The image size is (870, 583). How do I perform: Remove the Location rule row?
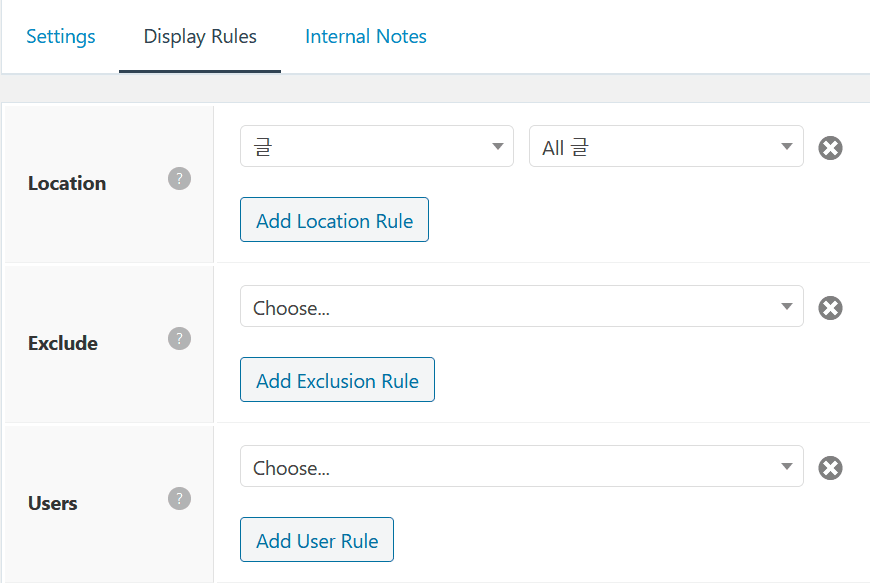[830, 148]
